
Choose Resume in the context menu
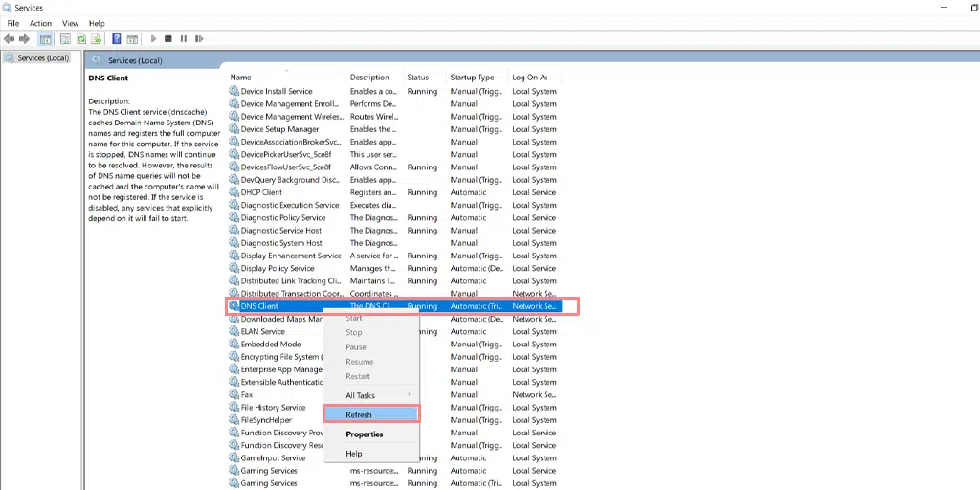pos(371,361)
